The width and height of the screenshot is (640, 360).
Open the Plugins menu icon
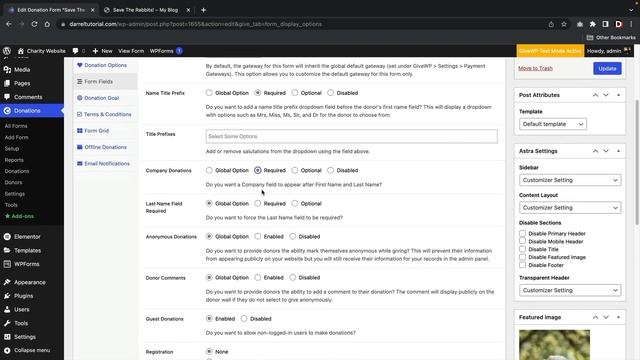click(x=7, y=296)
